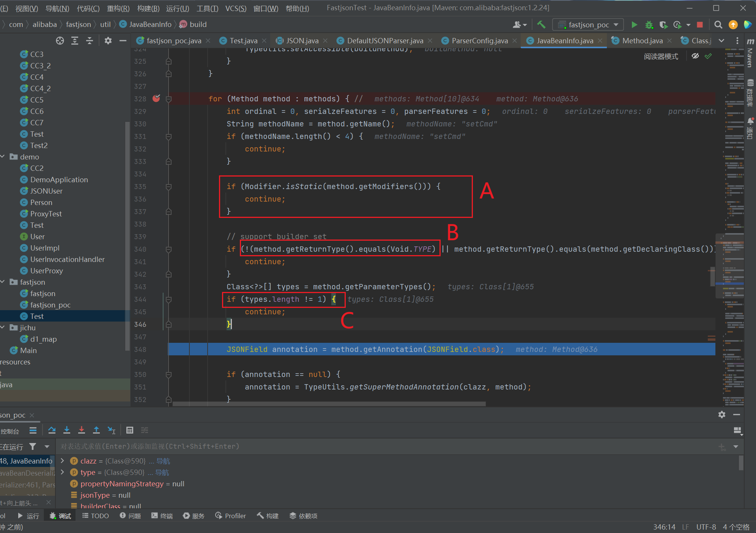
Task: Toggle the debugger variables filter icon
Action: [33, 446]
